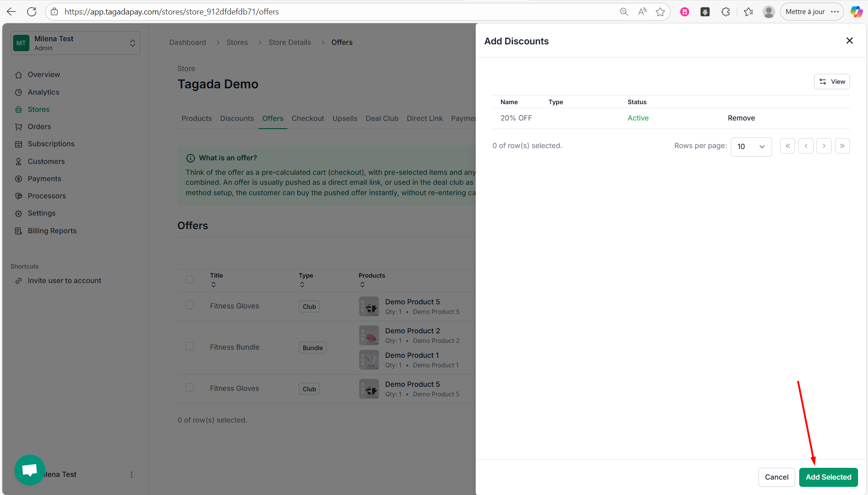This screenshot has width=868, height=495.
Task: Open the Rows per page dropdown
Action: [751, 147]
